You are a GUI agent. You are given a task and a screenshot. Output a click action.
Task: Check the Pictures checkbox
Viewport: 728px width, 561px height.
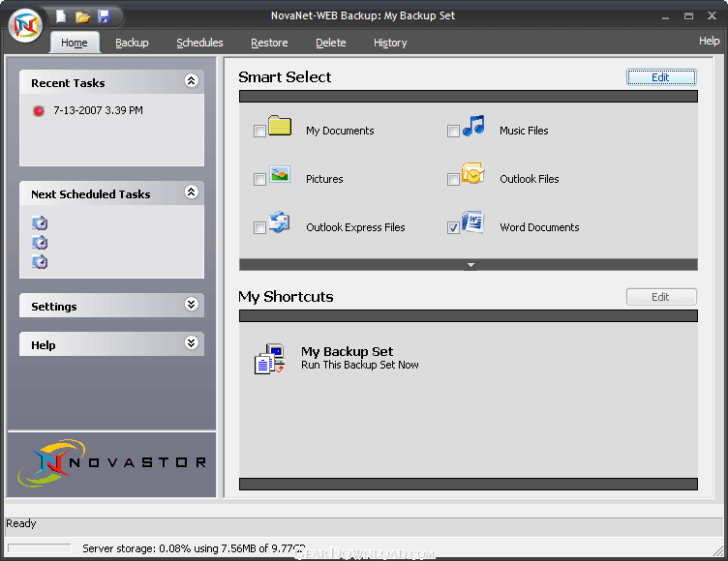[260, 179]
